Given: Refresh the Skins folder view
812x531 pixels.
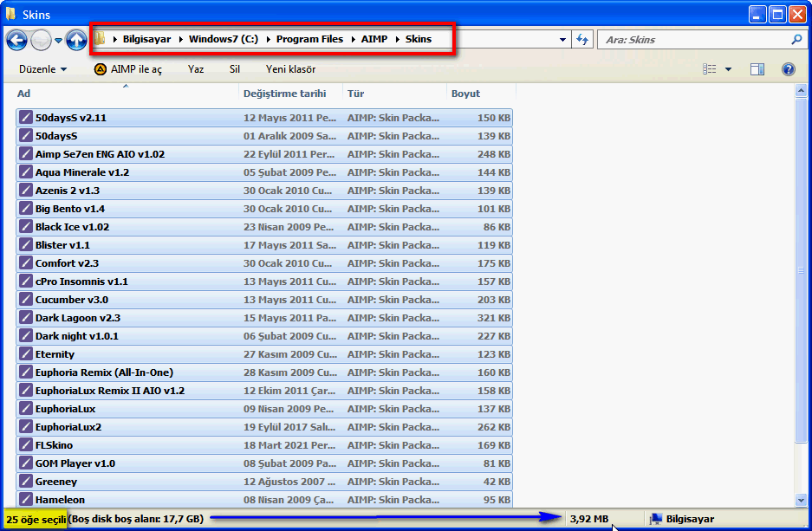Looking at the screenshot, I should [582, 39].
